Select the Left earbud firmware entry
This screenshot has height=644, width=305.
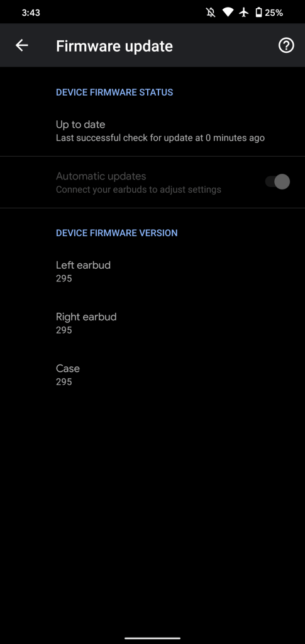tap(152, 271)
